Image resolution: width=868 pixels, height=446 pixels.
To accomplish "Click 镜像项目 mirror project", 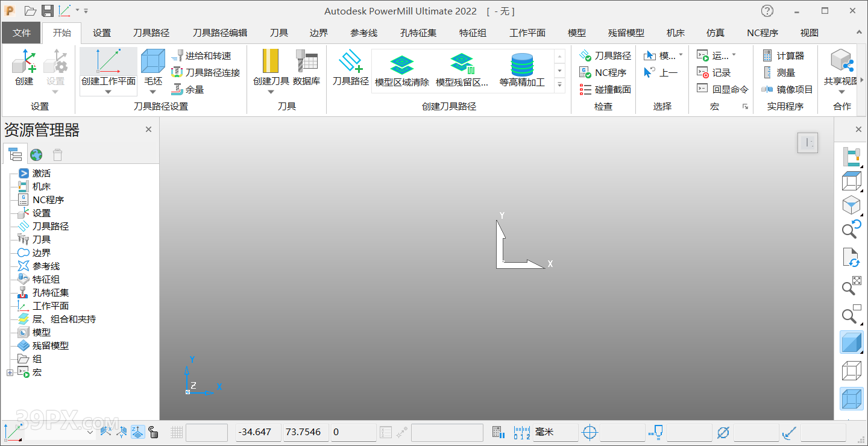I will click(787, 89).
